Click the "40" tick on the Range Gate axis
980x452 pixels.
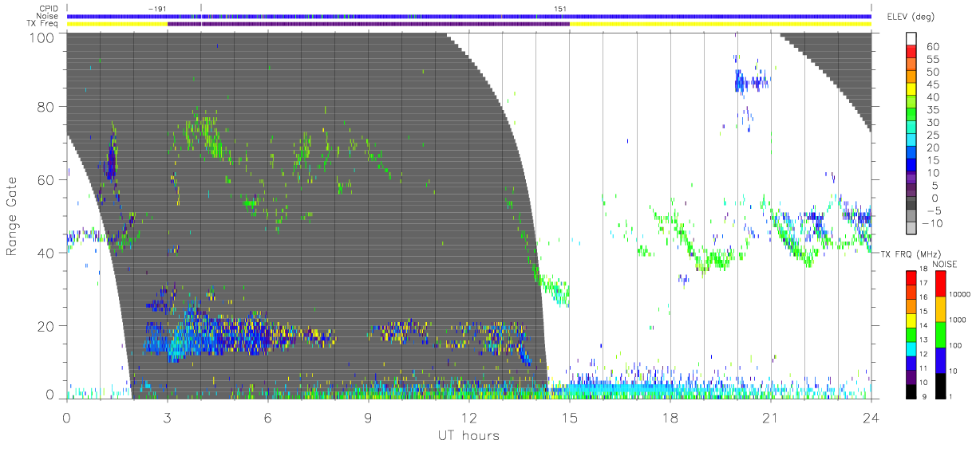45,254
